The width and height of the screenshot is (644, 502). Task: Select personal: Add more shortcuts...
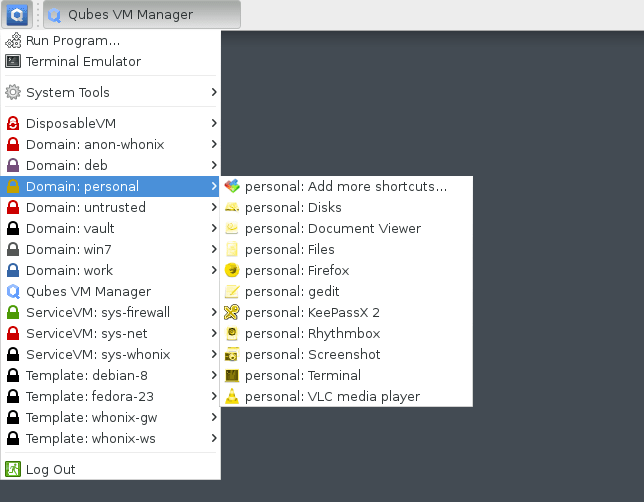(x=346, y=187)
